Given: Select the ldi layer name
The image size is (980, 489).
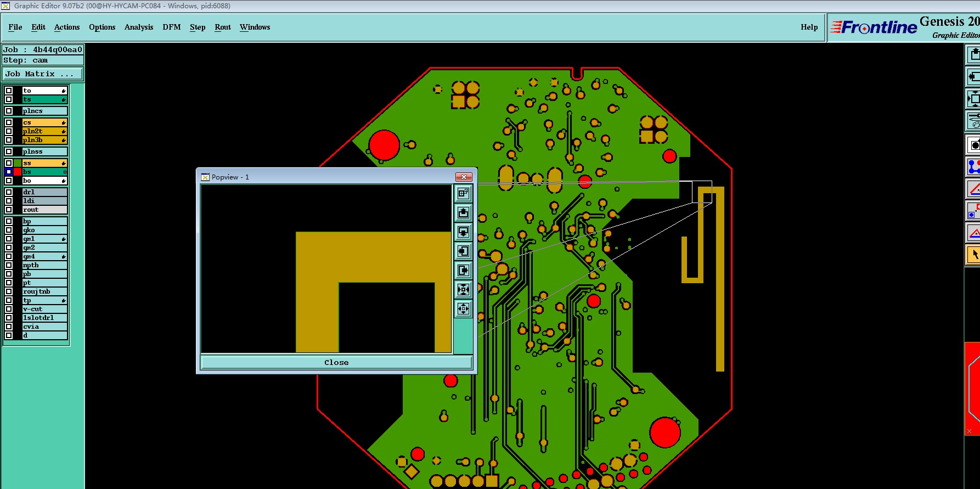Looking at the screenshot, I should click(x=44, y=201).
